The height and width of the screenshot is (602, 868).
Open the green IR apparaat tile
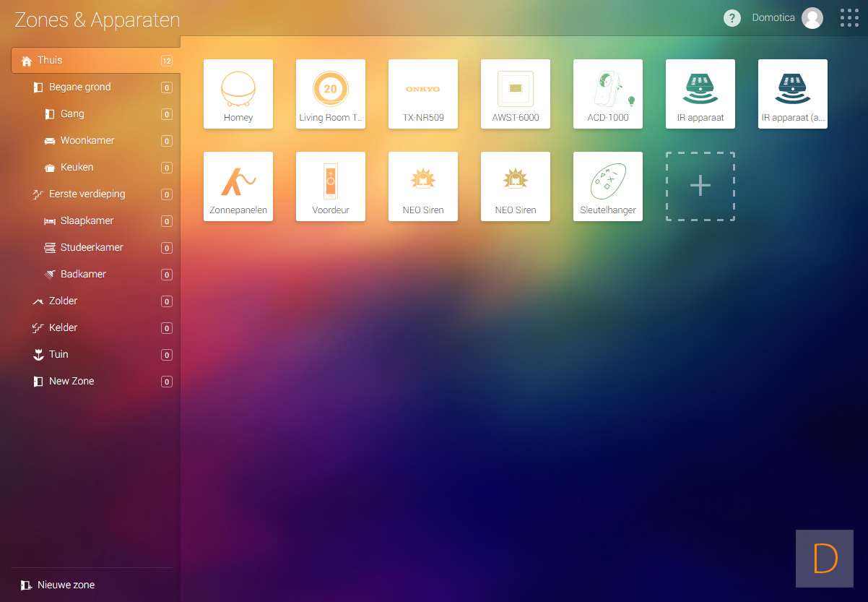pos(700,94)
